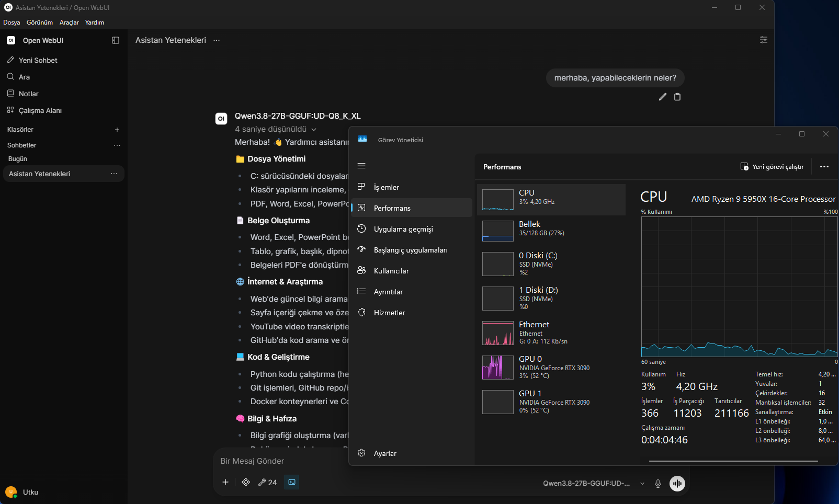Click the Bugün label in sidebar
Image resolution: width=839 pixels, height=504 pixels.
coord(18,159)
